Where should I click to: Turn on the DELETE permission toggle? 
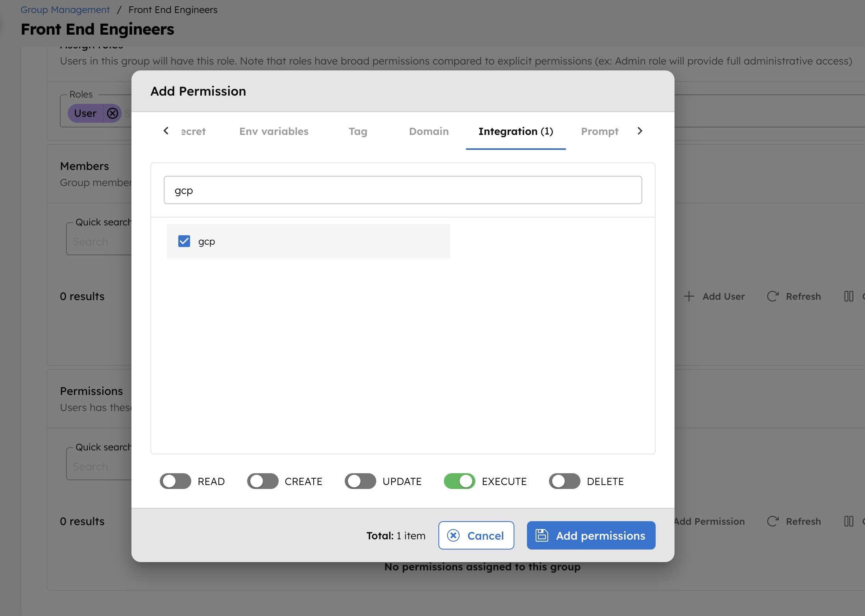(x=564, y=481)
